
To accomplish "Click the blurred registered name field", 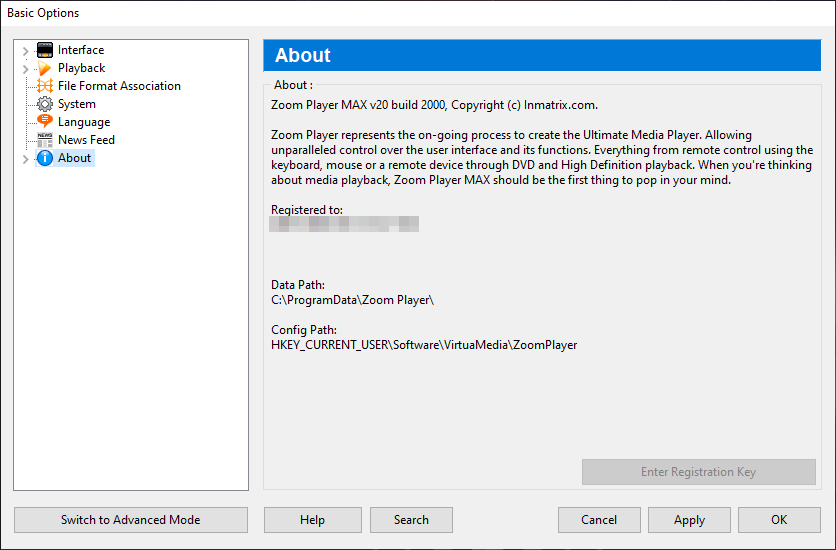I will pyautogui.click(x=344, y=224).
